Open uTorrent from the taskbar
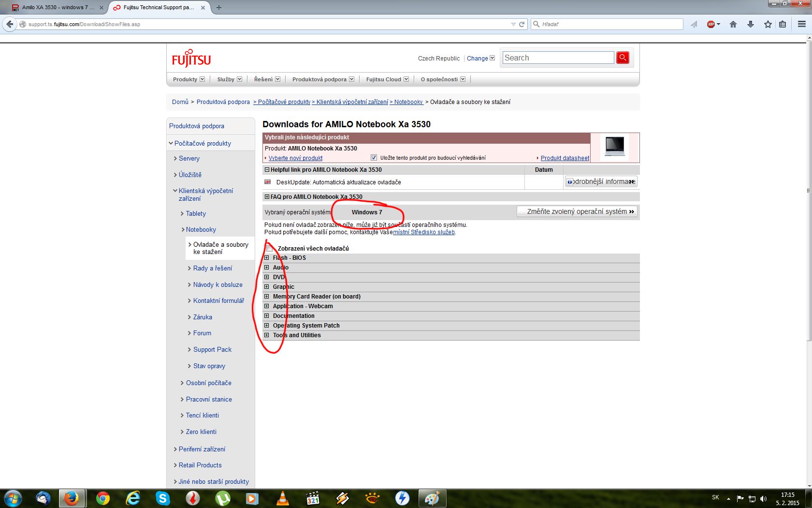 [x=222, y=498]
